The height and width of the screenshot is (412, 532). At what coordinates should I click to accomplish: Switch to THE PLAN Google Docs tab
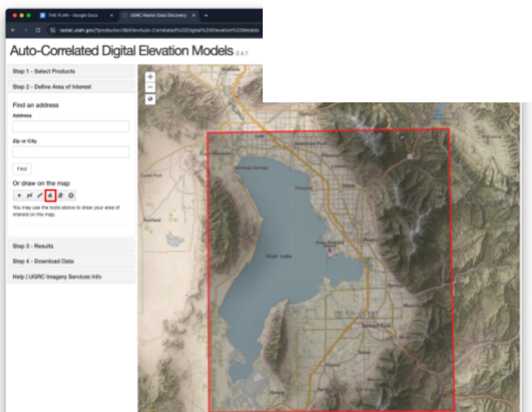[x=73, y=15]
